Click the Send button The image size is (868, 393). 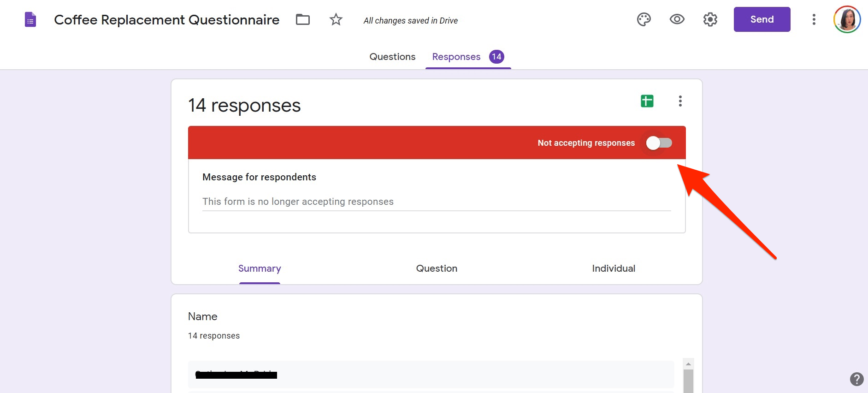[x=762, y=19]
